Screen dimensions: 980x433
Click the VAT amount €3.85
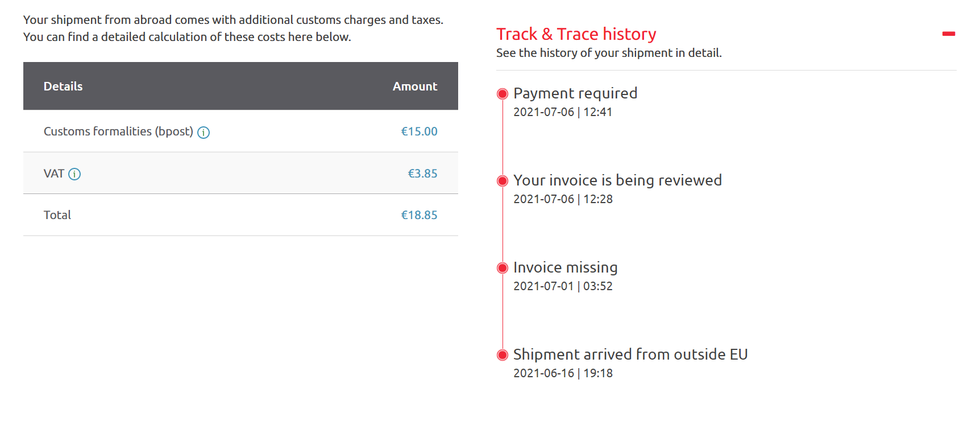422,174
